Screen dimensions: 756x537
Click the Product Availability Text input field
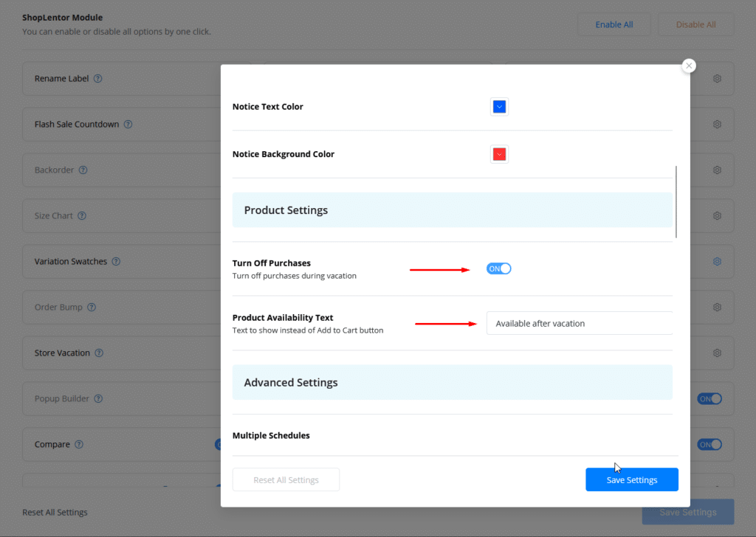tap(579, 323)
